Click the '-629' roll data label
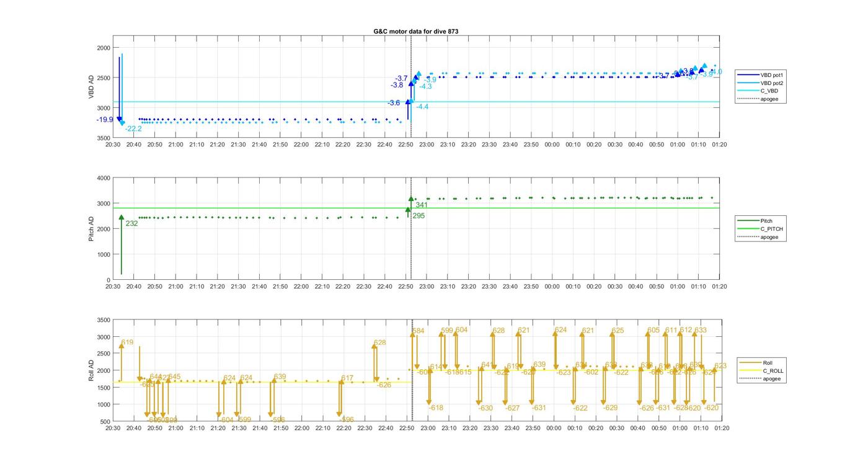The width and height of the screenshot is (868, 474). (610, 408)
